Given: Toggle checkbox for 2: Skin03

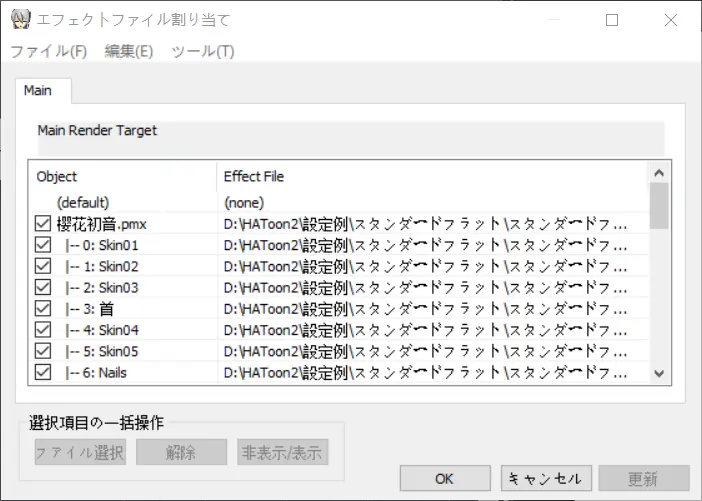Looking at the screenshot, I should 43,287.
